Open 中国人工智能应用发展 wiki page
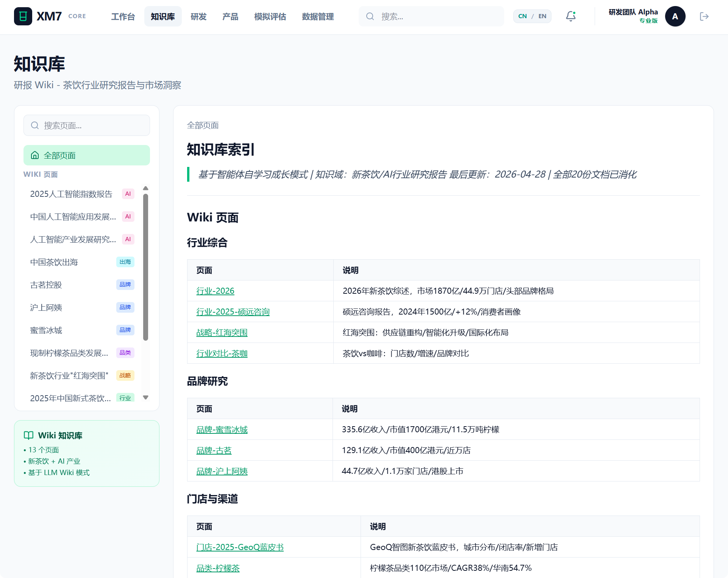Image resolution: width=728 pixels, height=578 pixels. [x=82, y=217]
